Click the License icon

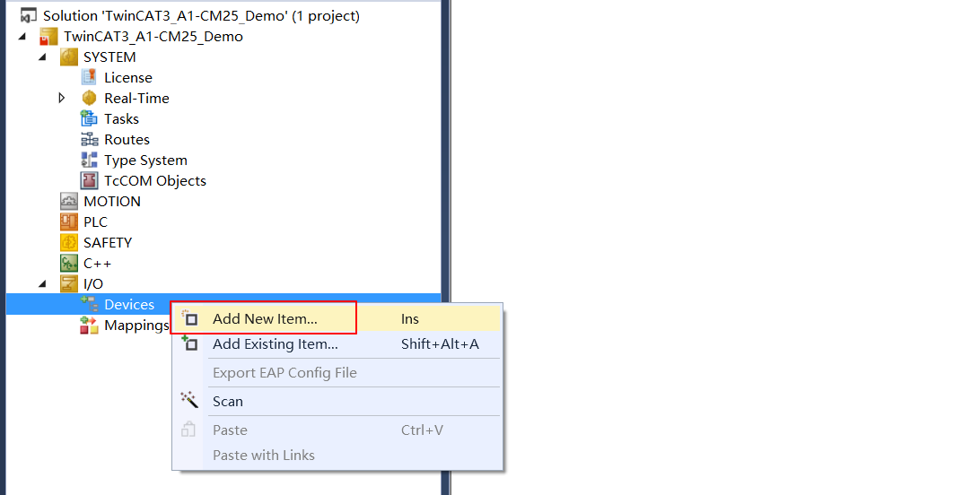point(90,77)
